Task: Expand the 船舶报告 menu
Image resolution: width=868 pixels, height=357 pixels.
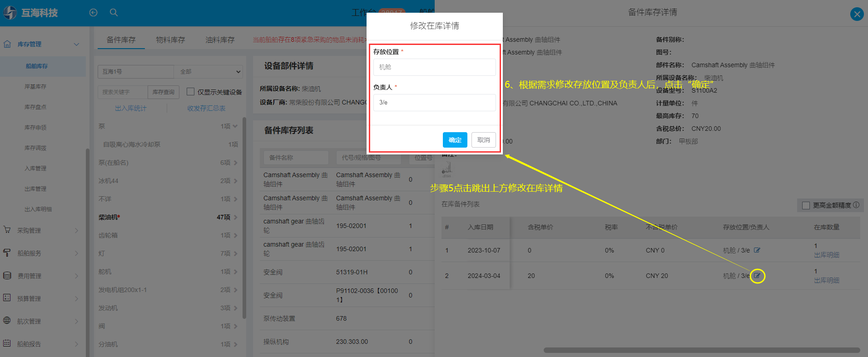Action: coord(76,344)
